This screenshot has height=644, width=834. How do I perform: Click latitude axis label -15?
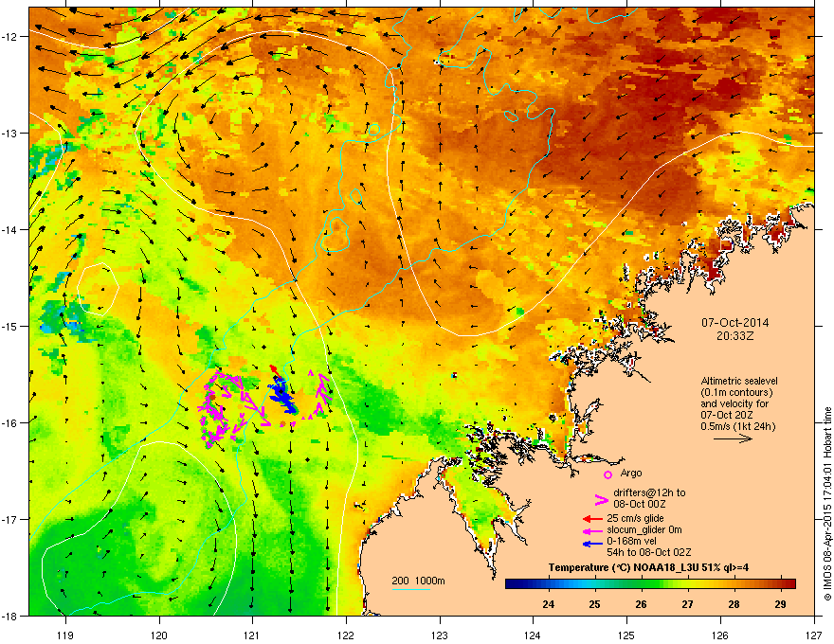coord(9,326)
